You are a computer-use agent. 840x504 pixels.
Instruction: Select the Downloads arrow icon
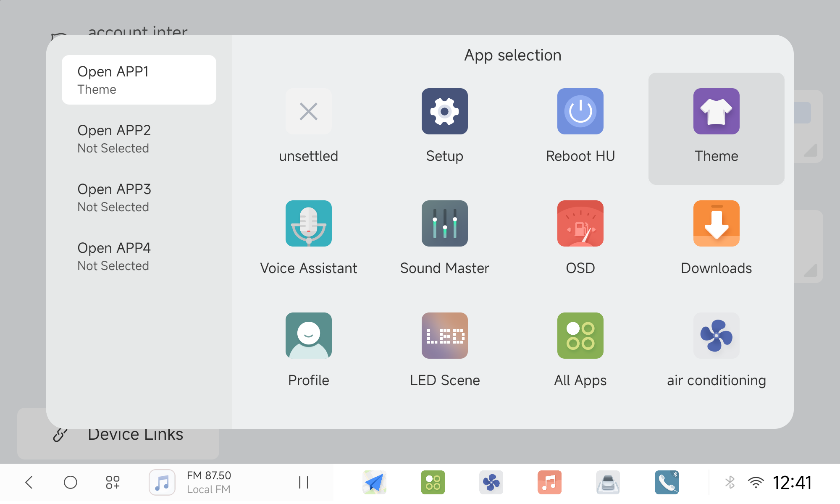coord(716,223)
